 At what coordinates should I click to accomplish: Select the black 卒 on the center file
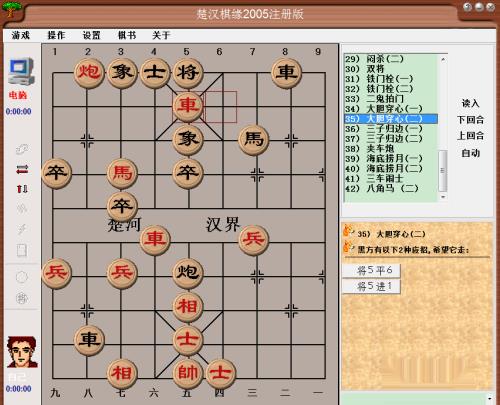[x=188, y=173]
